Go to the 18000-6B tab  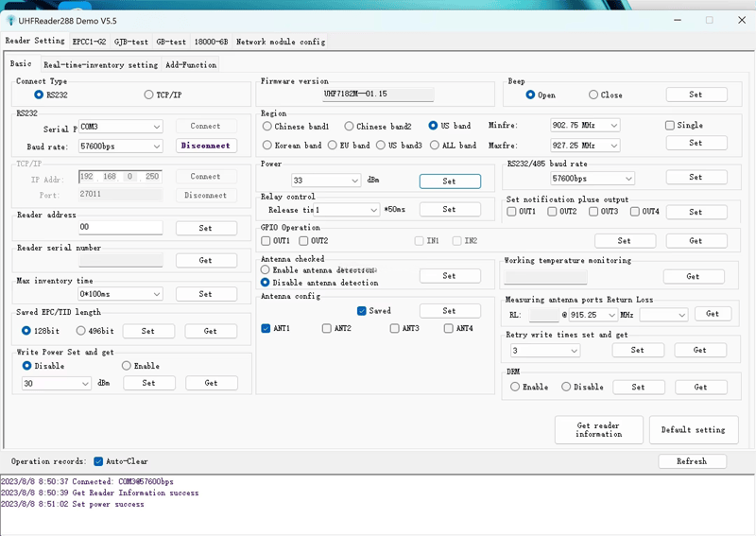click(x=211, y=42)
